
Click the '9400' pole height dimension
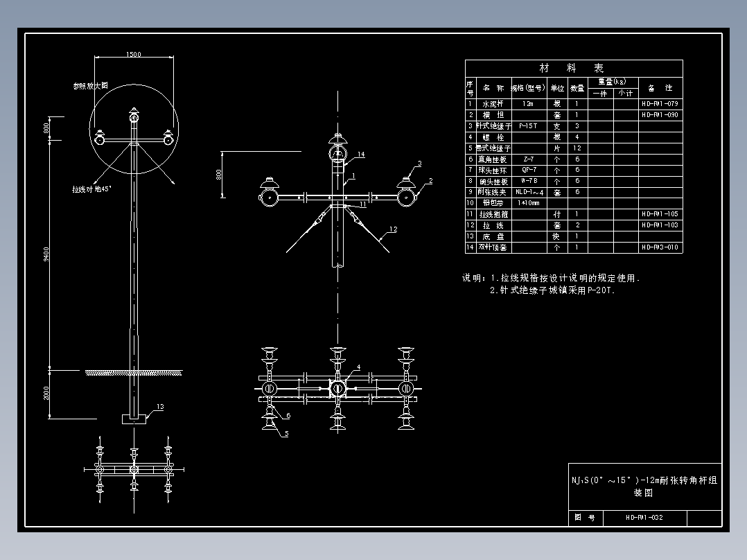pyautogui.click(x=46, y=254)
